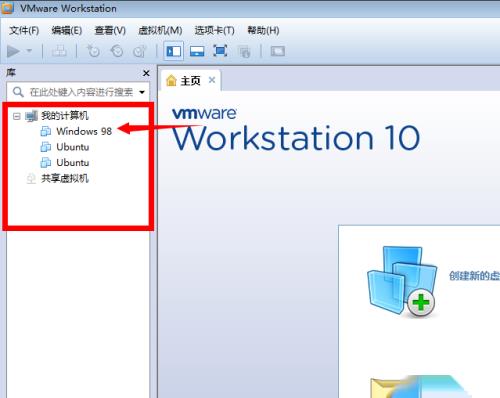The height and width of the screenshot is (398, 500).
Task: Click the 创建新的虚拟机 link
Action: click(x=474, y=276)
